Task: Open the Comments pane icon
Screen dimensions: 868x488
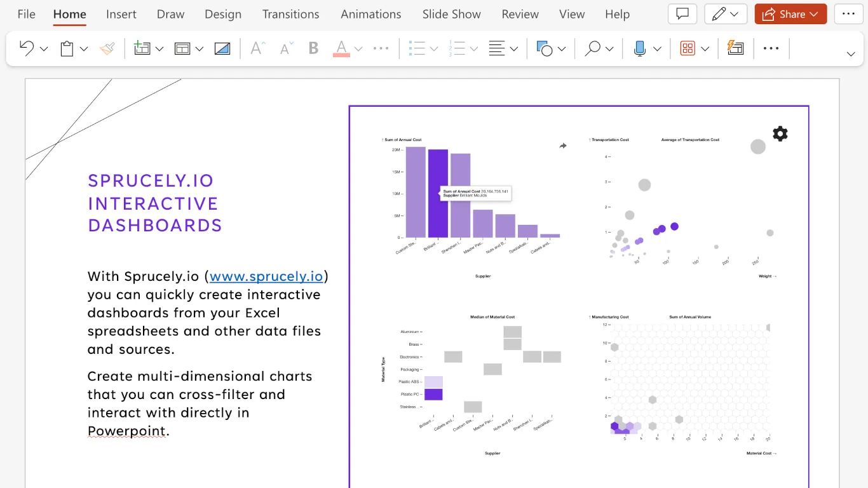Action: pyautogui.click(x=682, y=13)
